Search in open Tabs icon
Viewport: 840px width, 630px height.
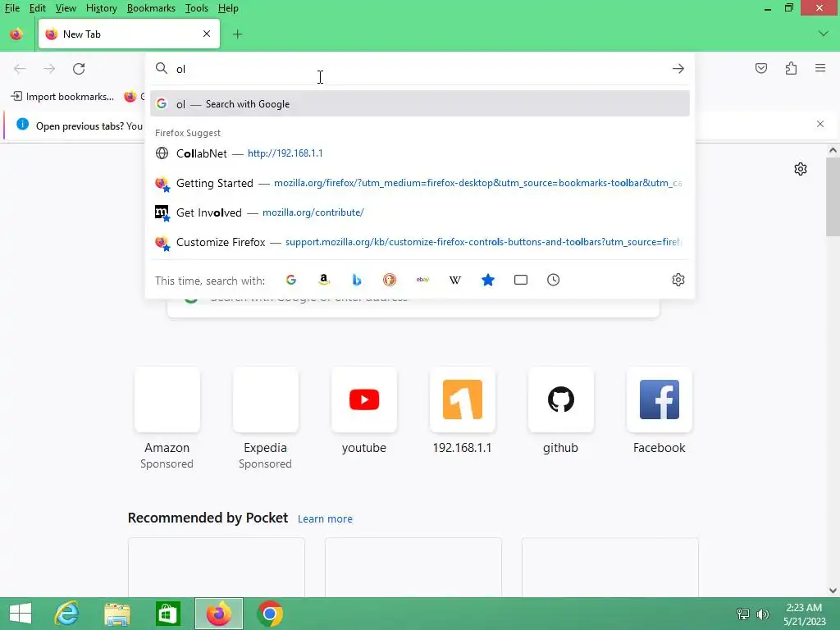[521, 280]
